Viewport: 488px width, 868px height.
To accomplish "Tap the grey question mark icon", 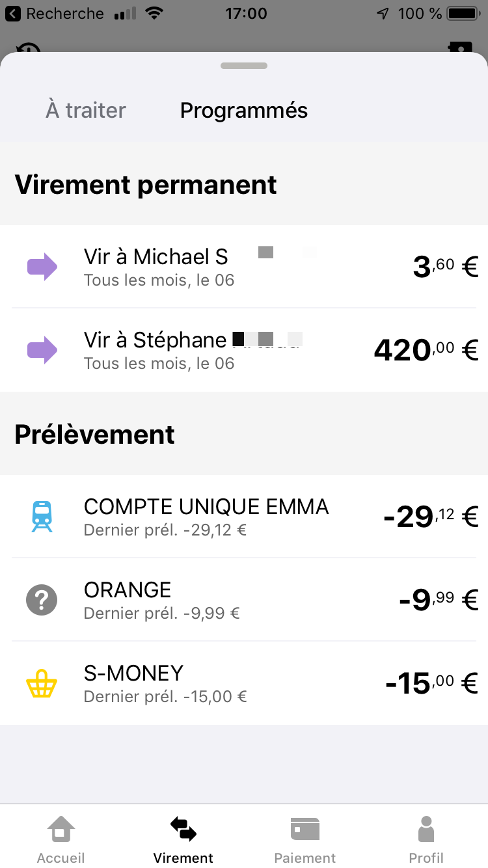I will 42,600.
